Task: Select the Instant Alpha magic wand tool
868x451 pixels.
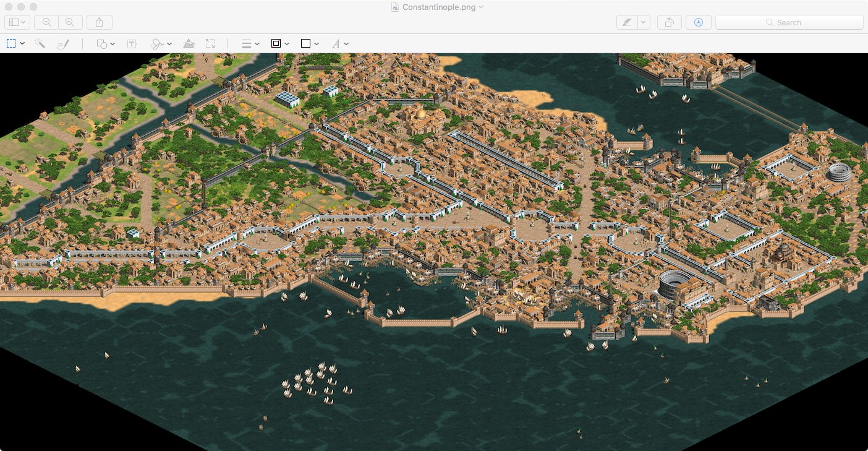Action: click(x=40, y=44)
